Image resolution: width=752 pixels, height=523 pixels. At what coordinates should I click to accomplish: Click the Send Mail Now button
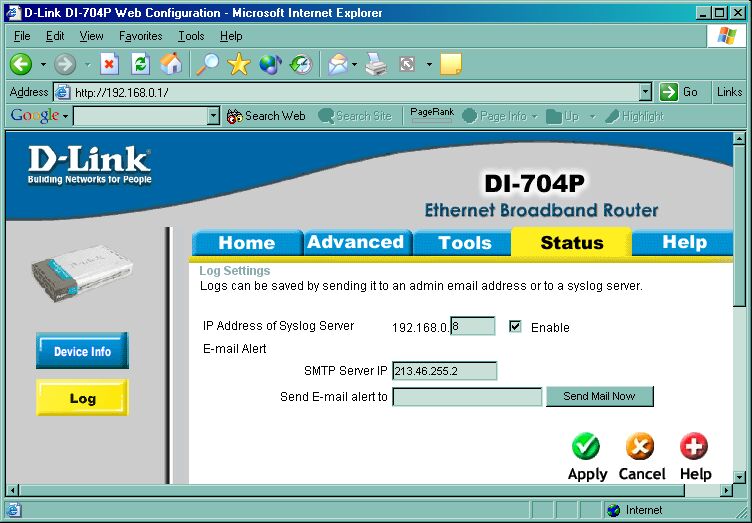[599, 396]
